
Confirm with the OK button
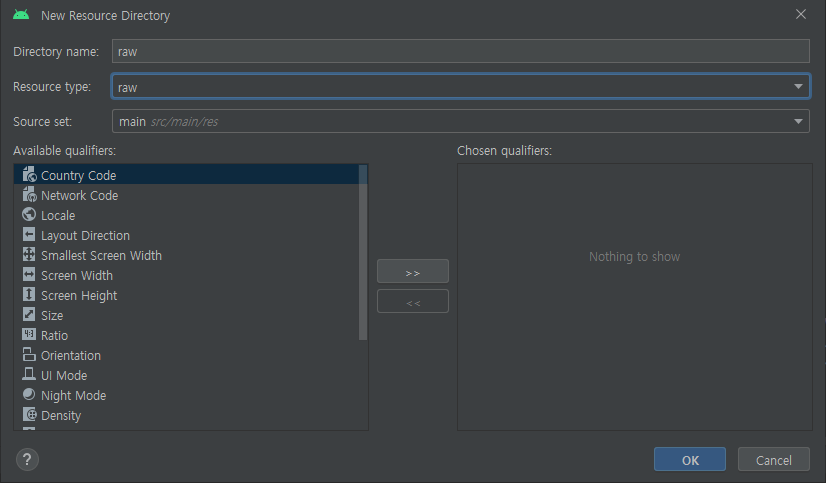coord(690,459)
